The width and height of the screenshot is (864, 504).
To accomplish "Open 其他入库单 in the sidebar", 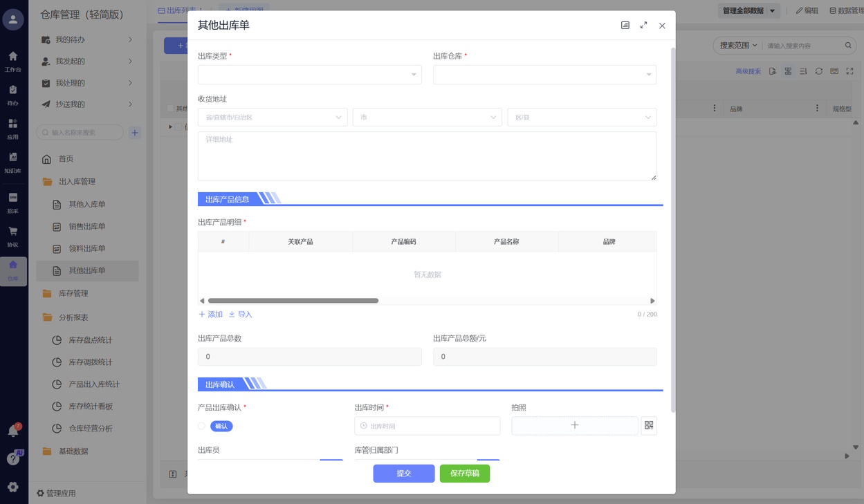I will coord(87,205).
